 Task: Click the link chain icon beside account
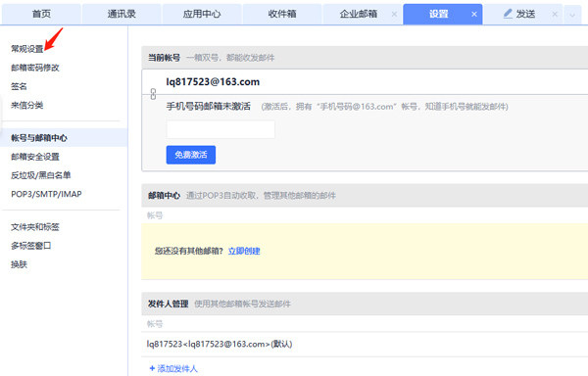[153, 94]
